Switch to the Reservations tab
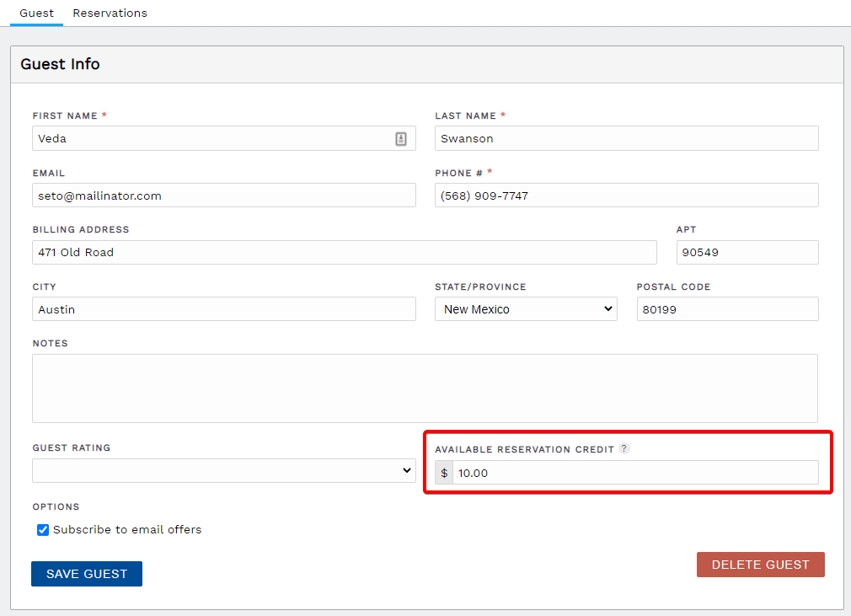This screenshot has width=851, height=616. tap(110, 13)
